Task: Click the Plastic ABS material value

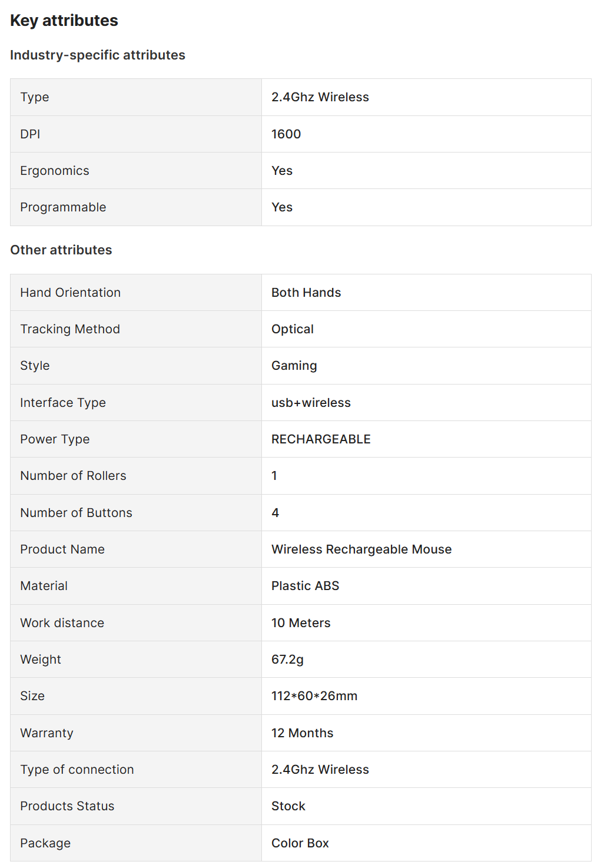Action: (x=305, y=586)
